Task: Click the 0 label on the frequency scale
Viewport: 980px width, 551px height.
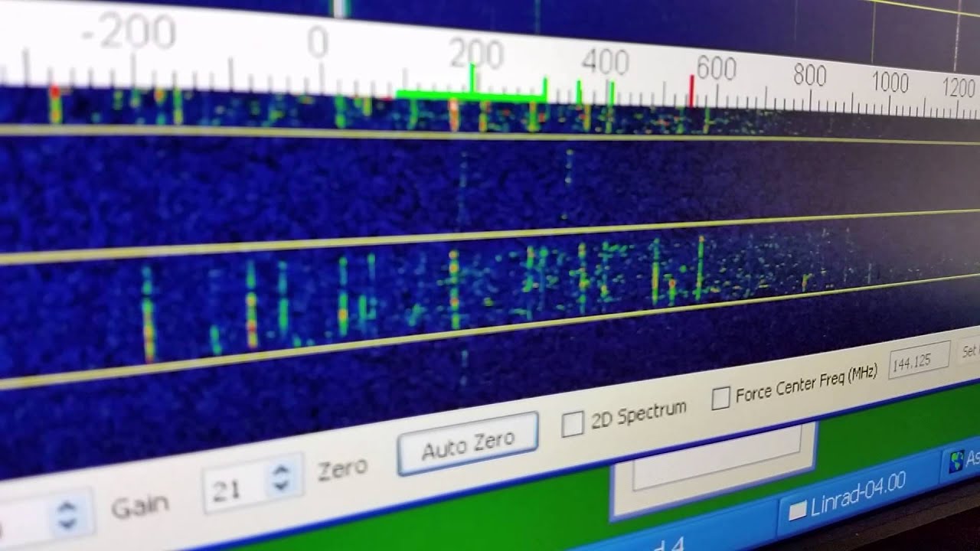Action: click(318, 43)
